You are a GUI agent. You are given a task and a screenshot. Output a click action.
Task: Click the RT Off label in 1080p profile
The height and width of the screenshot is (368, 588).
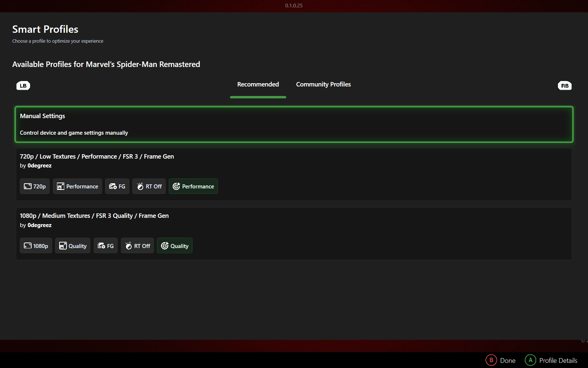click(x=142, y=246)
